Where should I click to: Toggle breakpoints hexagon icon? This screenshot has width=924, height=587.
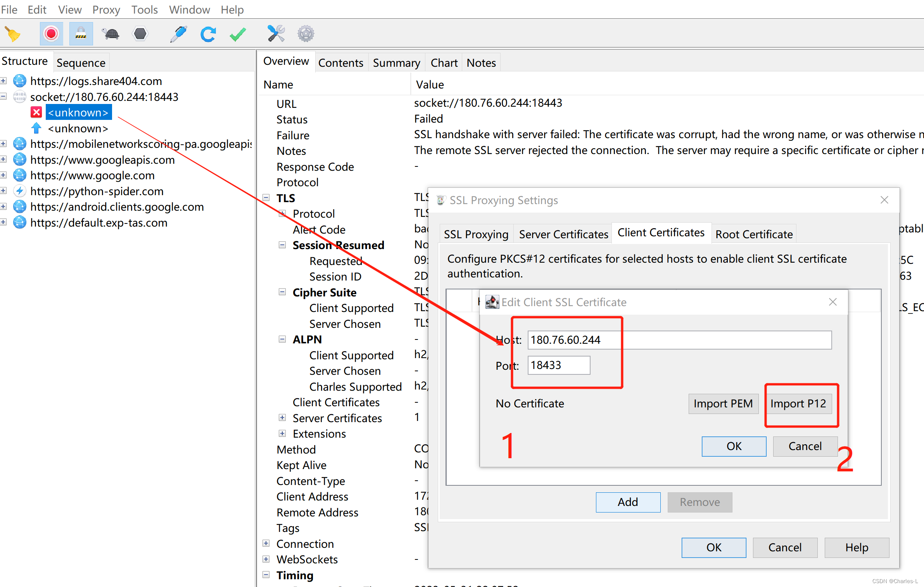[x=140, y=34]
